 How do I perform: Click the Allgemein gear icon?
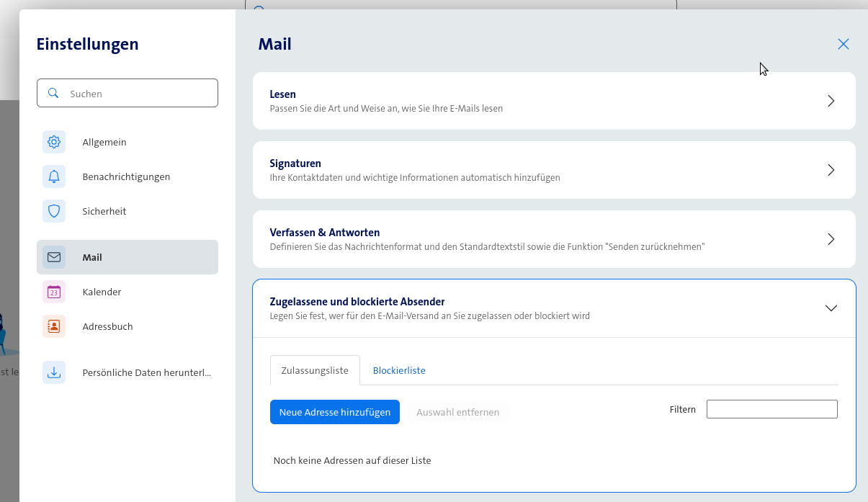click(x=54, y=142)
